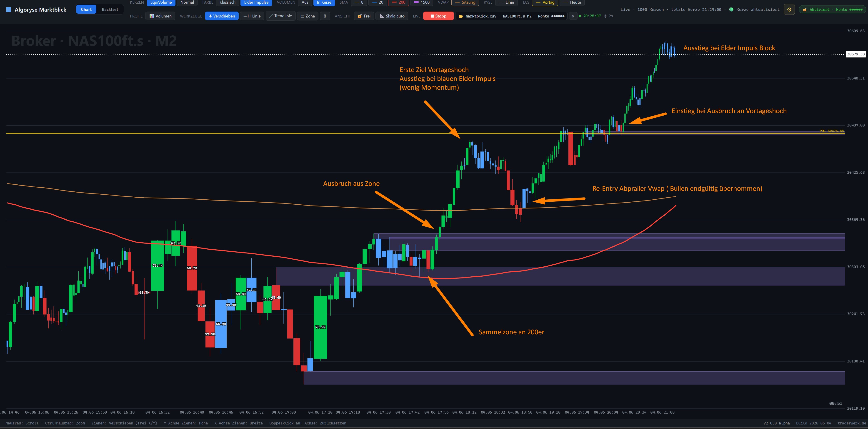
Task: Stop the live feed with Stopp
Action: coord(438,16)
